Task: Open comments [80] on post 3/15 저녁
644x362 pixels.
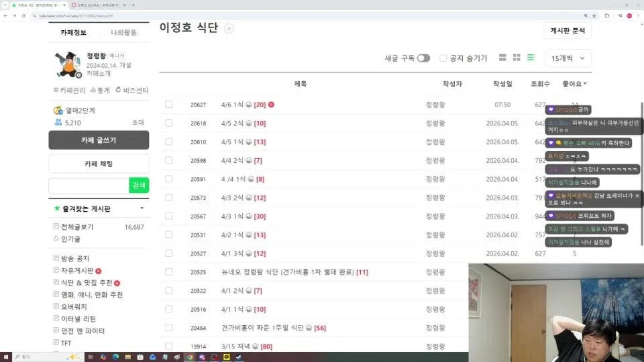Action: (x=266, y=347)
